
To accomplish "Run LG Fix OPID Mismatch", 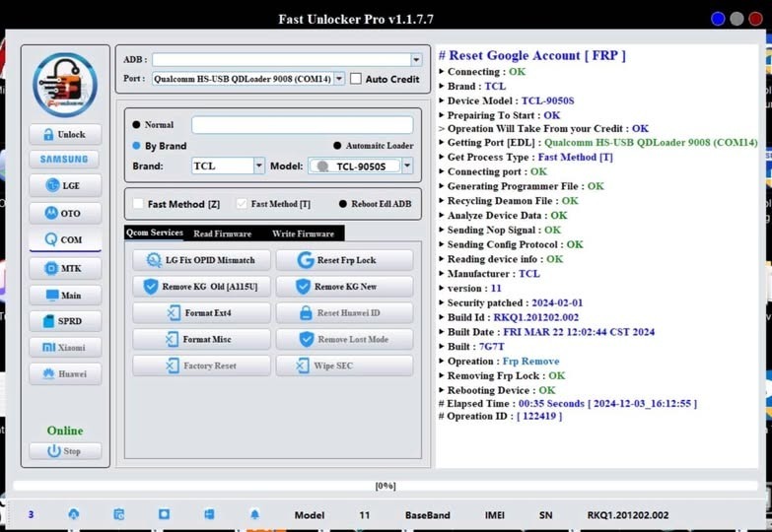I will click(x=201, y=260).
